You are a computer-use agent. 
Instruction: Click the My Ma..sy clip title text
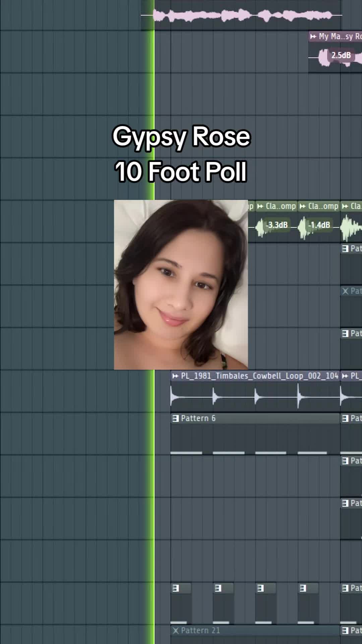point(340,36)
